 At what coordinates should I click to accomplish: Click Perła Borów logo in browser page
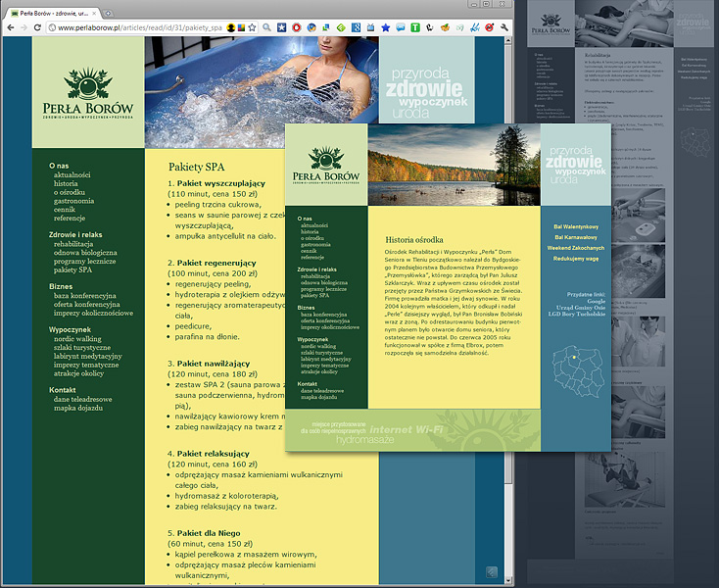(88, 93)
